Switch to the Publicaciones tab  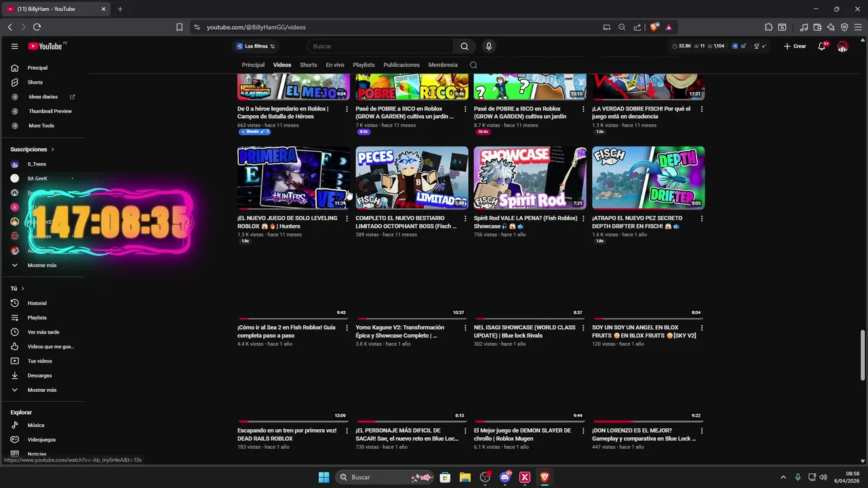tap(401, 65)
